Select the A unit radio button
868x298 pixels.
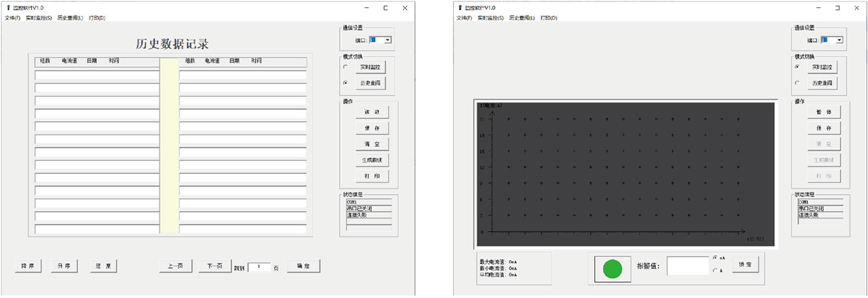pos(716,271)
